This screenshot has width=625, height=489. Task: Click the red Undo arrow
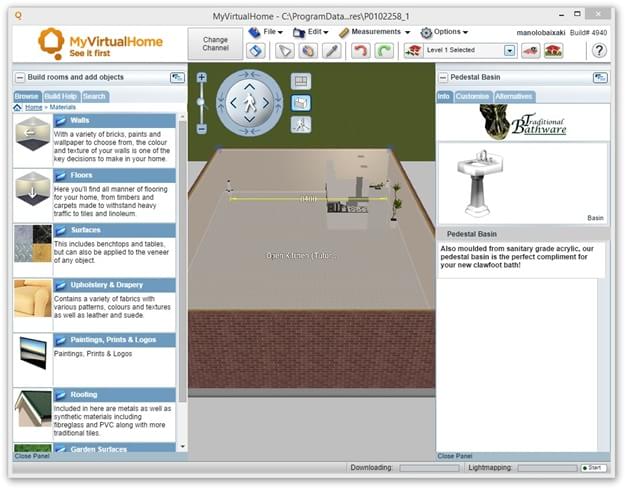click(x=360, y=51)
